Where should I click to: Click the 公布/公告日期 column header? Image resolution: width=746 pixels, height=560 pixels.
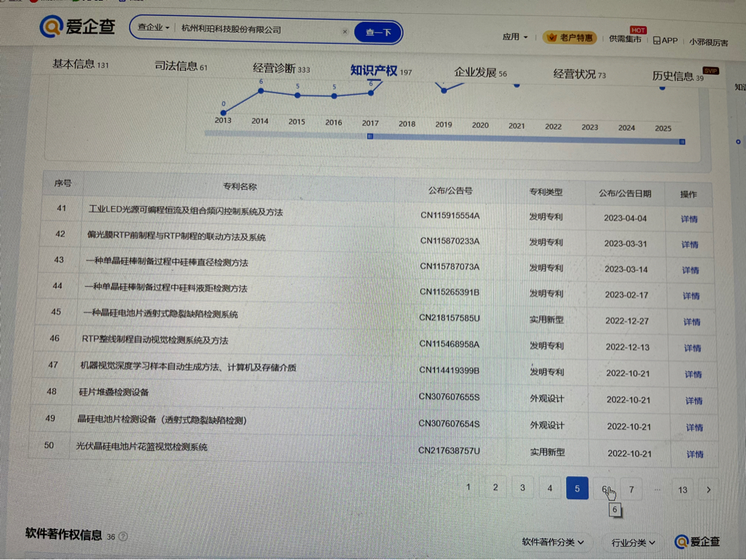tap(624, 194)
